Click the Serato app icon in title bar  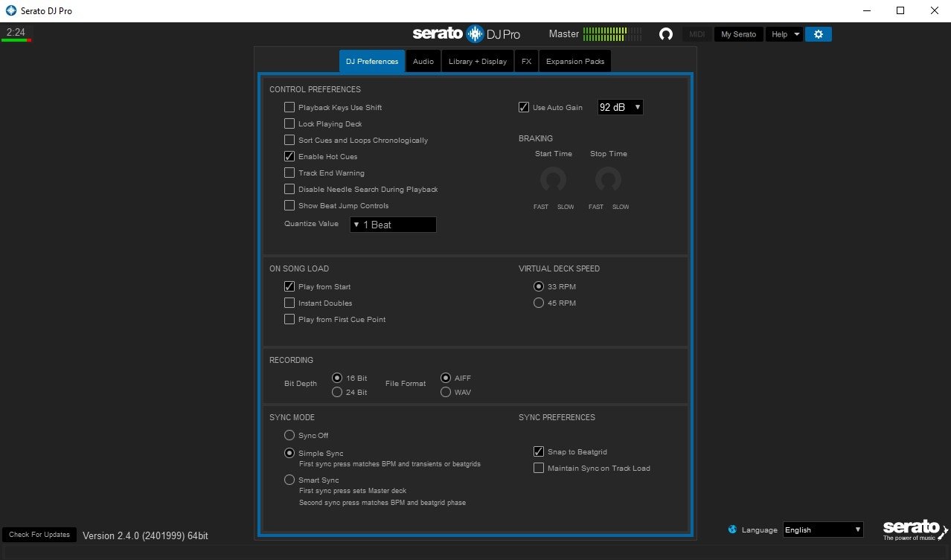(x=10, y=11)
